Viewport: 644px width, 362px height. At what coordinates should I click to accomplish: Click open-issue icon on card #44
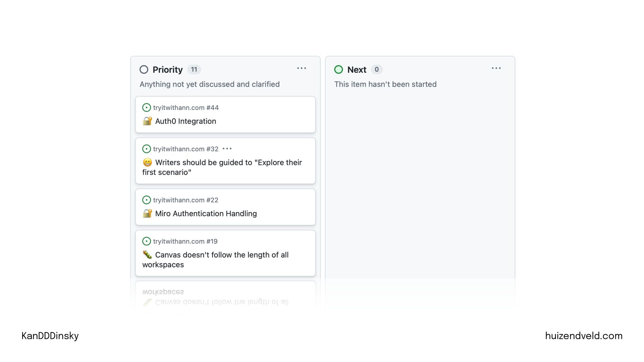pos(147,108)
